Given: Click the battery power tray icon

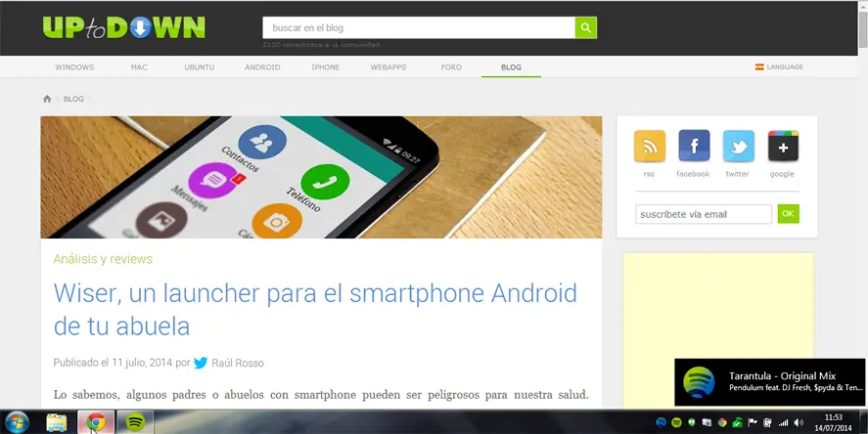Looking at the screenshot, I should point(767,423).
